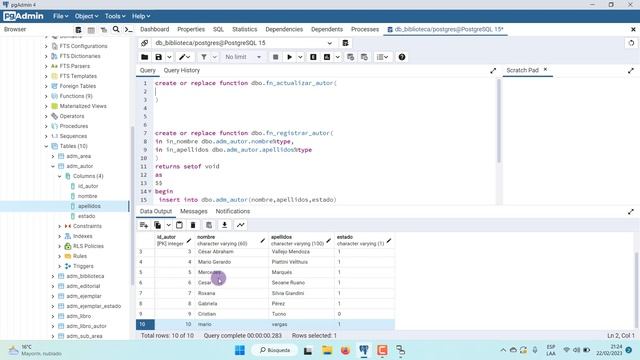Switch to the Dependencies tab
Image resolution: width=640 pixels, height=360 pixels.
pos(284,29)
